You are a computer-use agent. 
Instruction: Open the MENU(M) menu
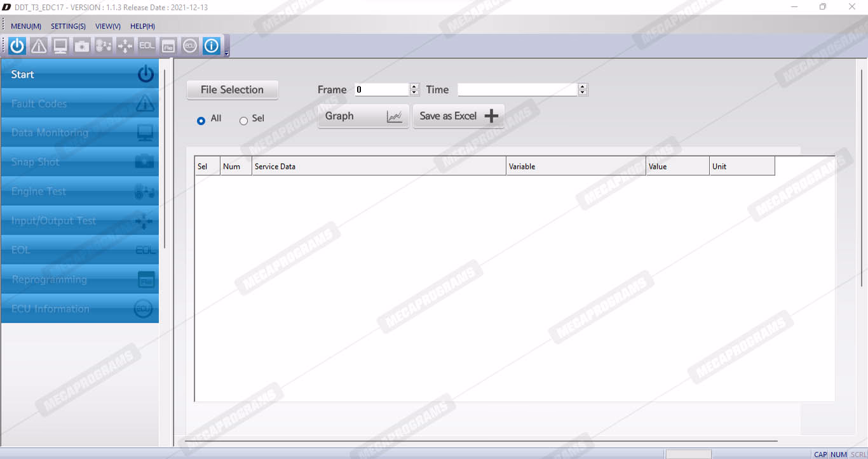[x=26, y=26]
